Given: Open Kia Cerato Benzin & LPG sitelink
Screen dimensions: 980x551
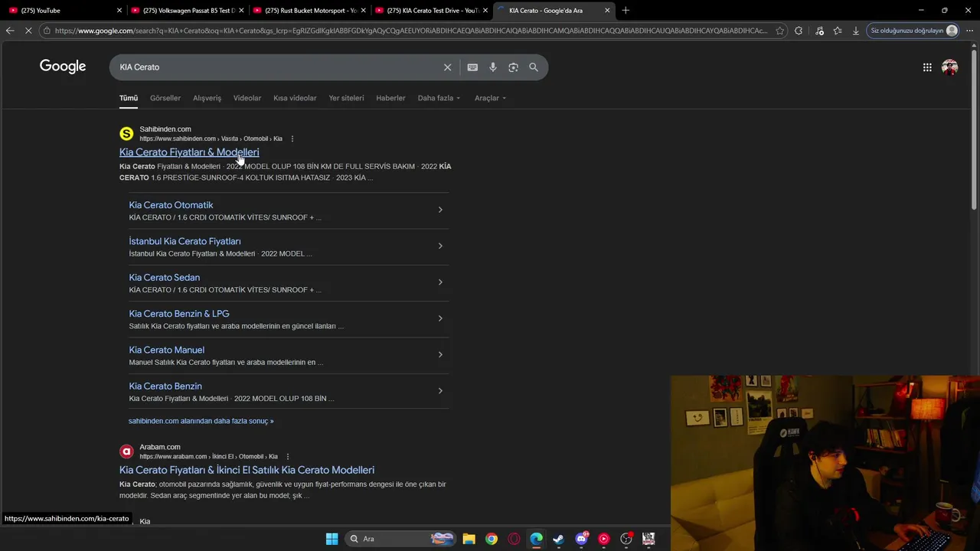Looking at the screenshot, I should pyautogui.click(x=179, y=314).
